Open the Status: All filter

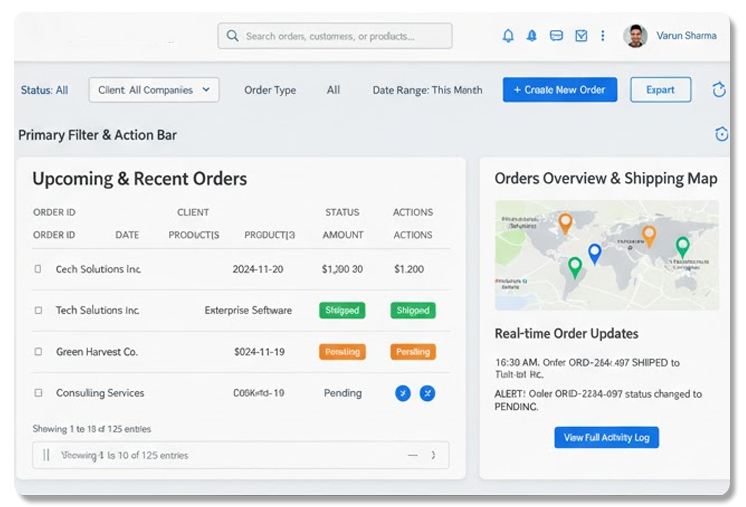click(44, 90)
